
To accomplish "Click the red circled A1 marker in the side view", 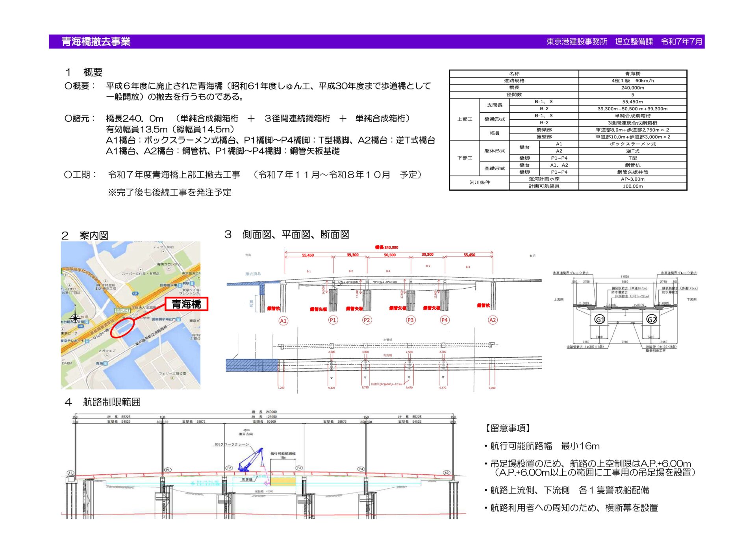I will [283, 321].
